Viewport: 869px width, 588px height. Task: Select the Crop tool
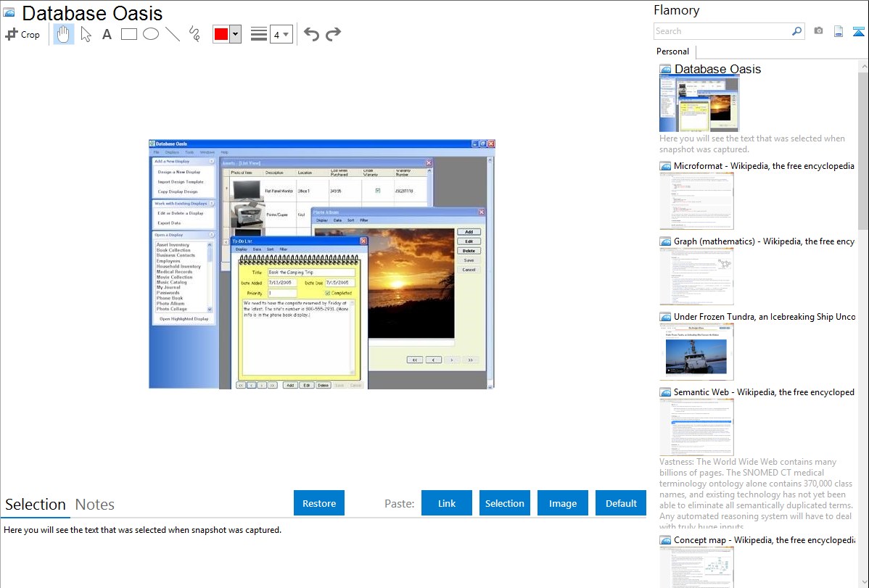coord(22,34)
